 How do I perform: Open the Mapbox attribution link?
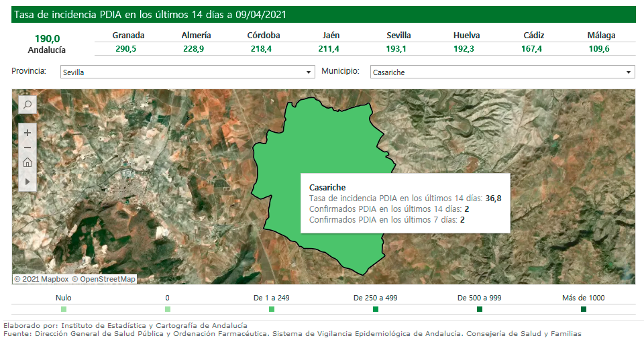(x=42, y=279)
